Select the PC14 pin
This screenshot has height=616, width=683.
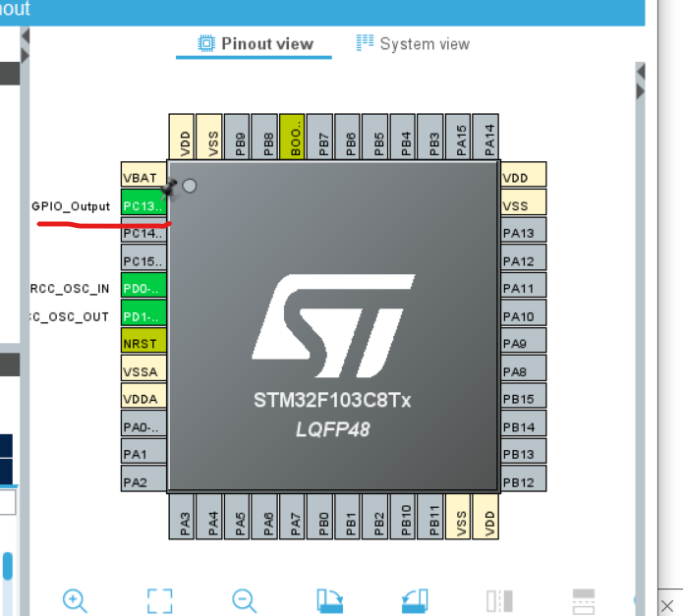[143, 230]
